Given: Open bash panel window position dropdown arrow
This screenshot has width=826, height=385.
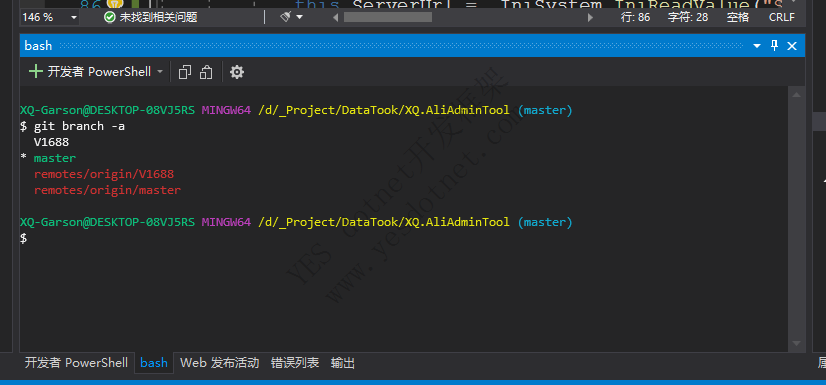Looking at the screenshot, I should pos(757,46).
